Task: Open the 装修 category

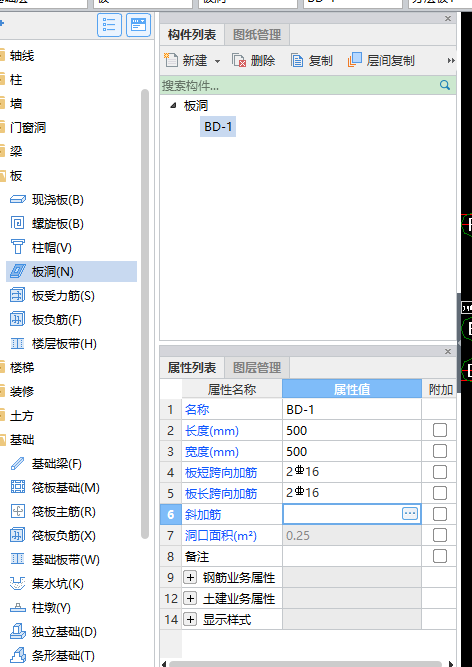Action: 22,391
